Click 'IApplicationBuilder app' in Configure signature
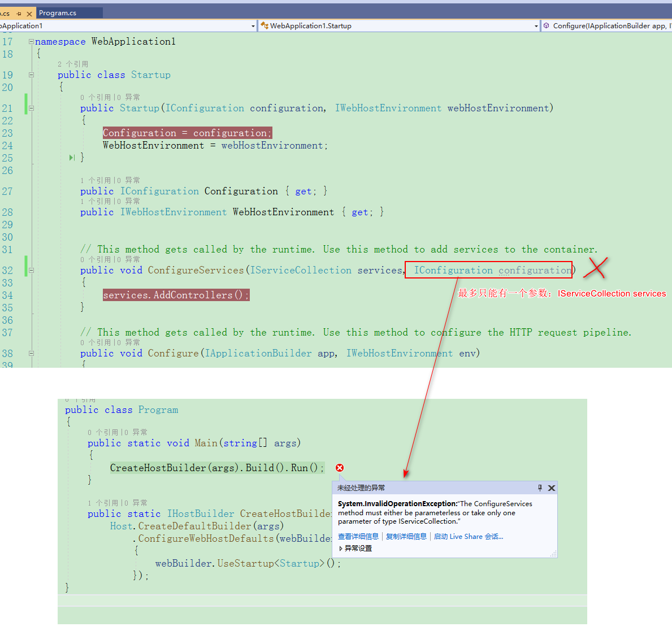 coord(270,353)
